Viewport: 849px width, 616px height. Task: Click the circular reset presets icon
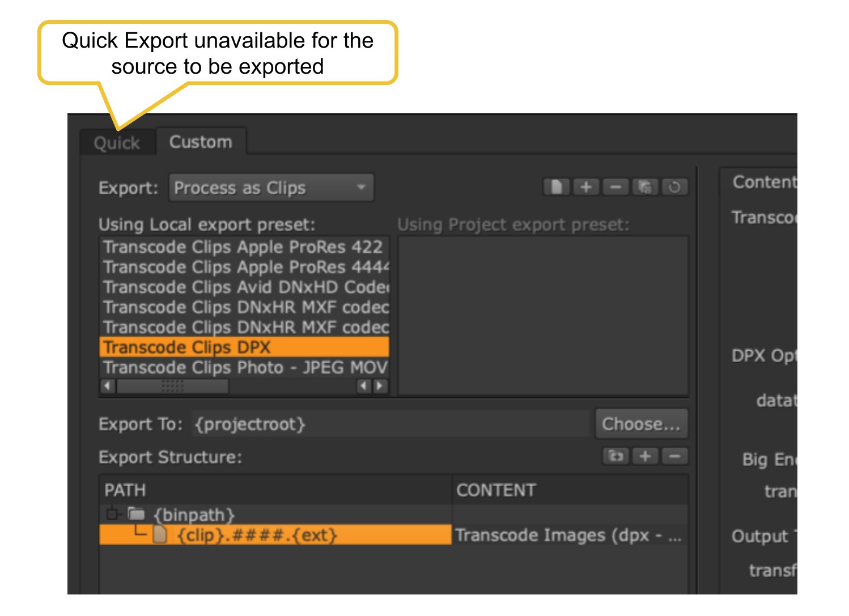(x=674, y=187)
